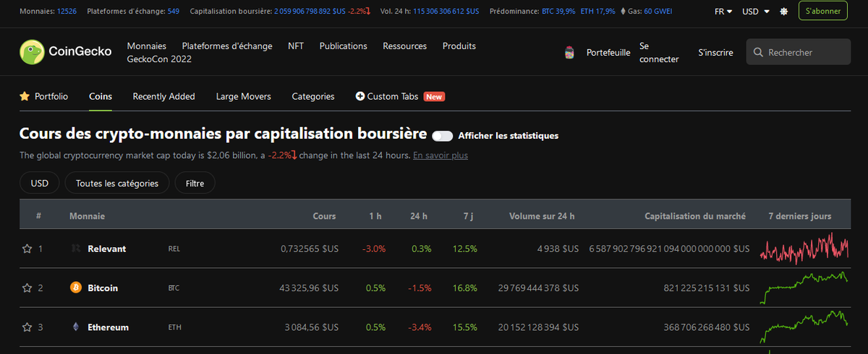The height and width of the screenshot is (354, 868).
Task: Favorite Relevant with its star
Action: coord(27,249)
